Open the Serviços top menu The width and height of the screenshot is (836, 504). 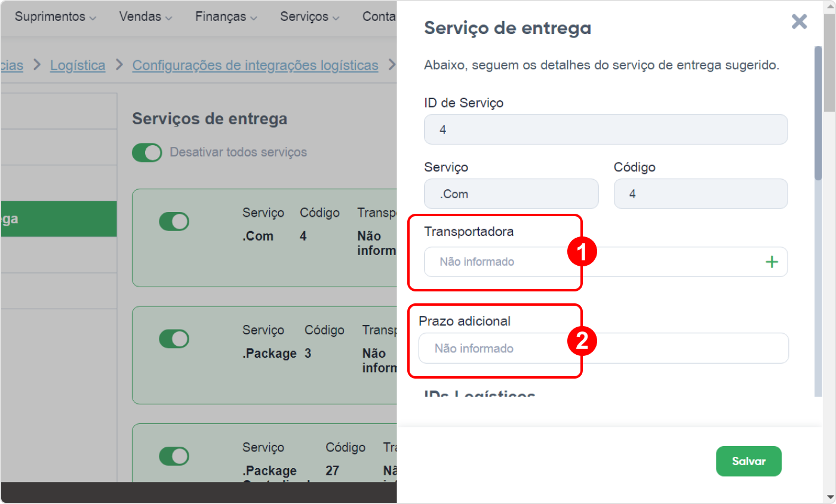pos(310,17)
